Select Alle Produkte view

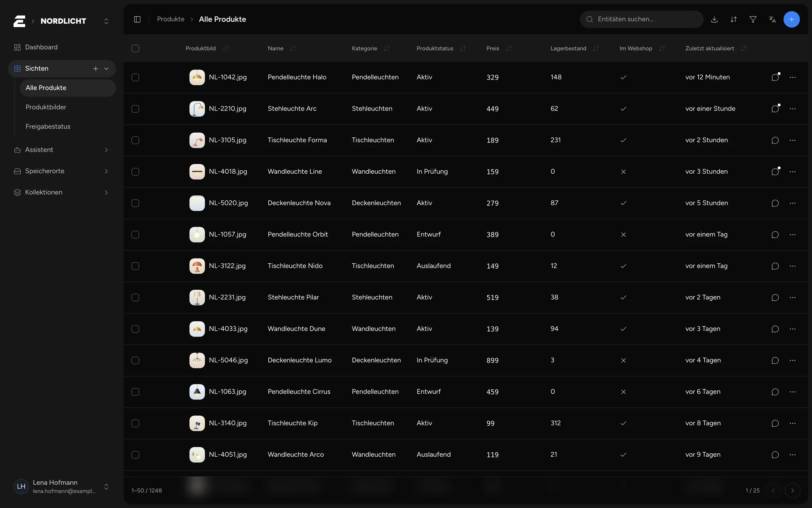pyautogui.click(x=68, y=88)
